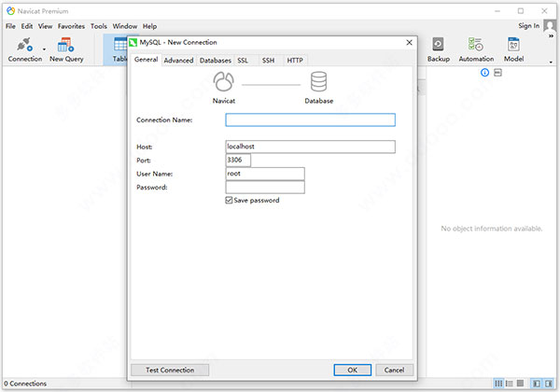Click the MySQL dialog title icon

click(133, 42)
